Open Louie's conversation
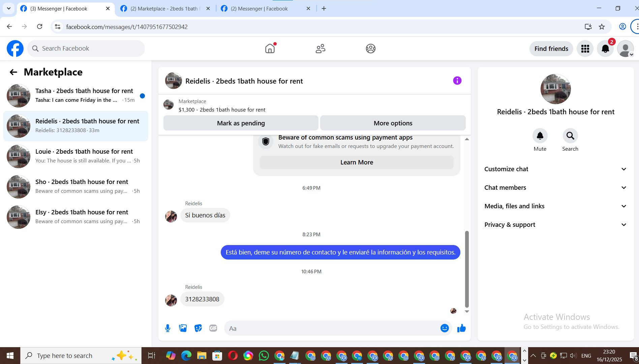639x364 pixels. pyautogui.click(x=76, y=156)
